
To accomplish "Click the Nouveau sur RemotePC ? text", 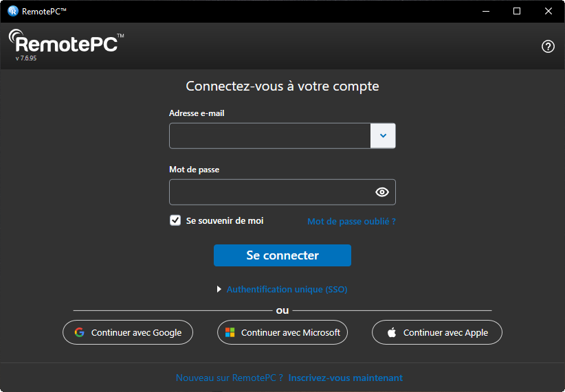I will (229, 378).
